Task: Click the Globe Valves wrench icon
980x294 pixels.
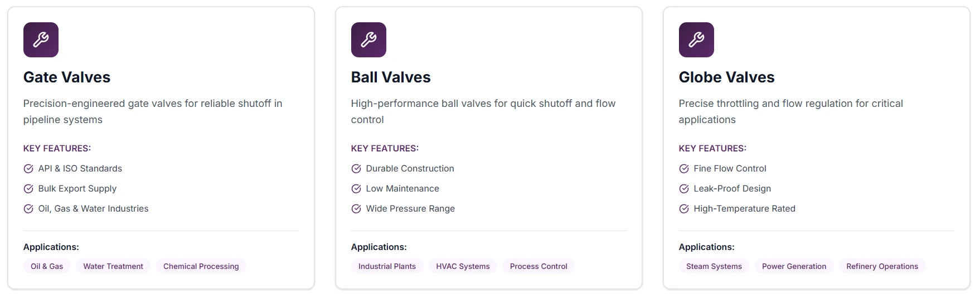Action: coord(696,40)
